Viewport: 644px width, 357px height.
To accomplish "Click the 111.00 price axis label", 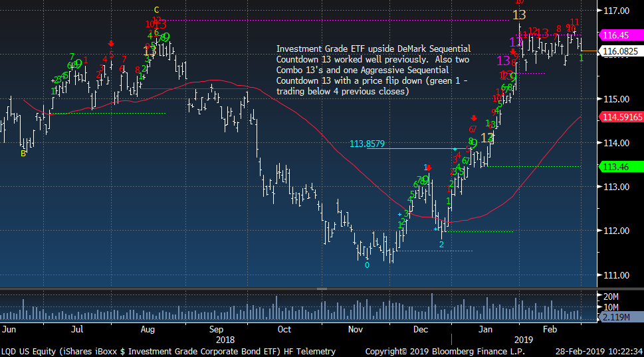I will (x=616, y=275).
